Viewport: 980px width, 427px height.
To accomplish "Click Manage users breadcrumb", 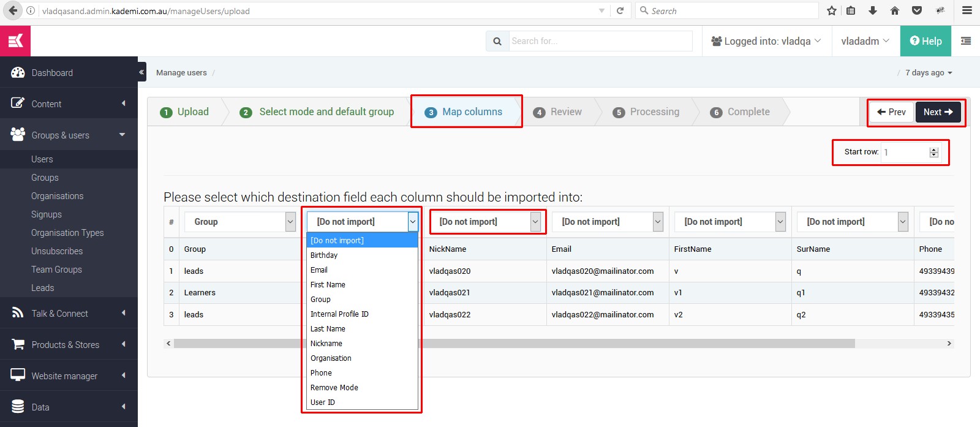I will click(x=181, y=72).
